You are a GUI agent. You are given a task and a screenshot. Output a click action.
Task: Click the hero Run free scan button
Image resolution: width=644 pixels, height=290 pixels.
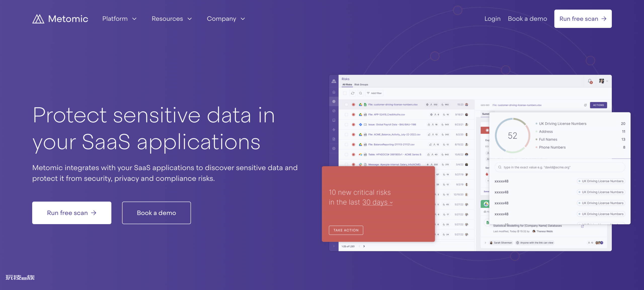[72, 213]
